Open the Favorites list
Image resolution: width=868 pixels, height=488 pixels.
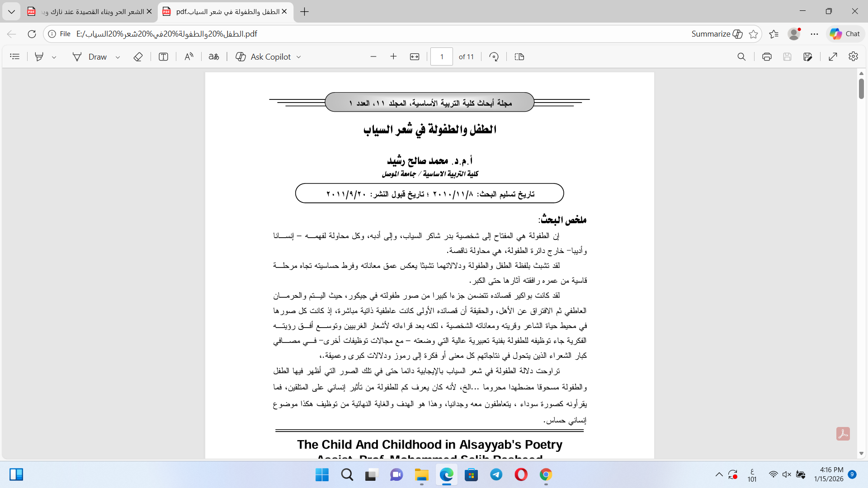click(774, 34)
